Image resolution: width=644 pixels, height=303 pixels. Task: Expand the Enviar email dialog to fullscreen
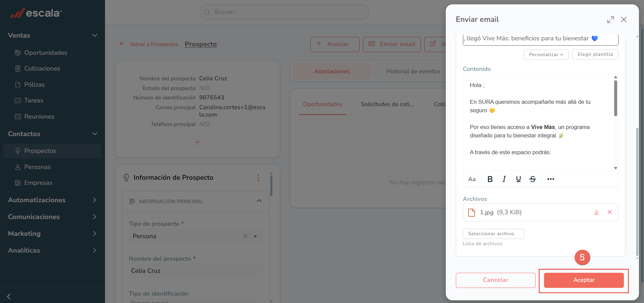point(610,19)
